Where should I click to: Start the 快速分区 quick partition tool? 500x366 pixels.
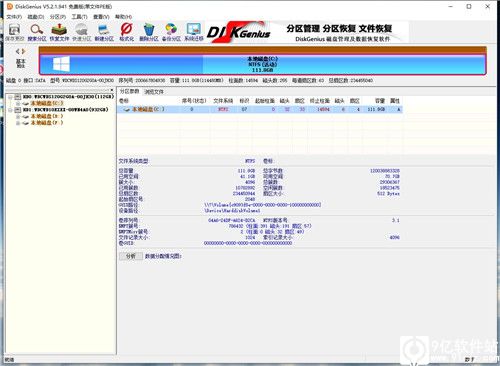[x=81, y=32]
